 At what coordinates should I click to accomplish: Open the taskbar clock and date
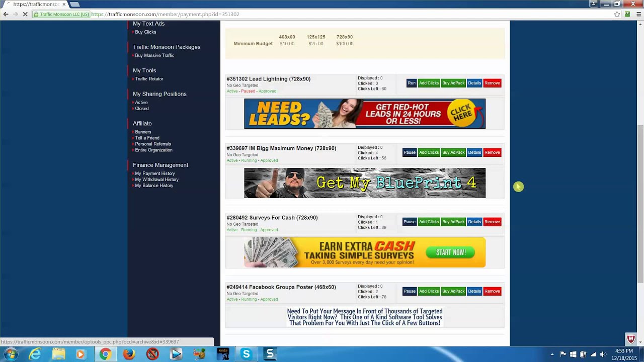click(x=624, y=354)
